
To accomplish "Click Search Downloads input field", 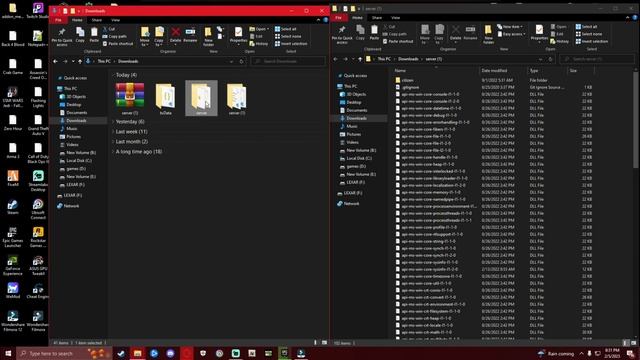I will [x=288, y=61].
